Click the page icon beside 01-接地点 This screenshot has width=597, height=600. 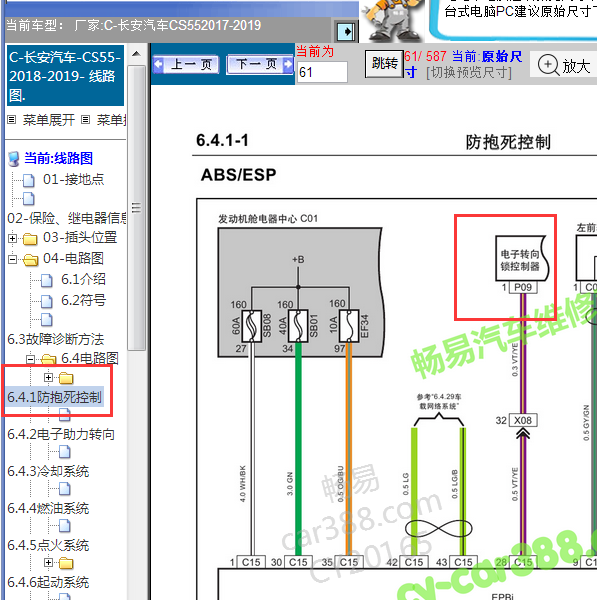29,180
